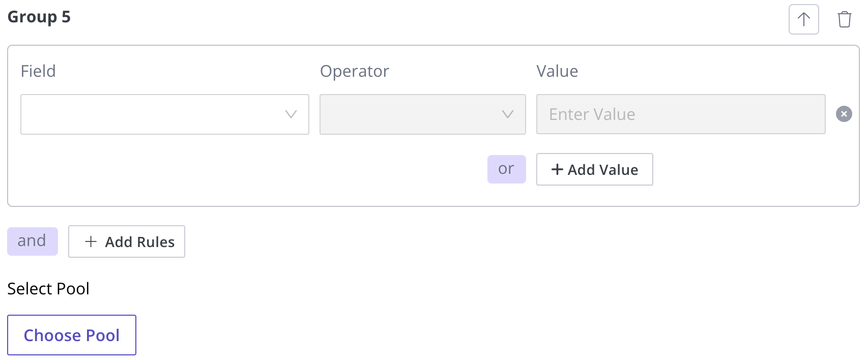Screen dimensions: 868x364
Task: Click the Choose Pool button
Action: (72, 335)
